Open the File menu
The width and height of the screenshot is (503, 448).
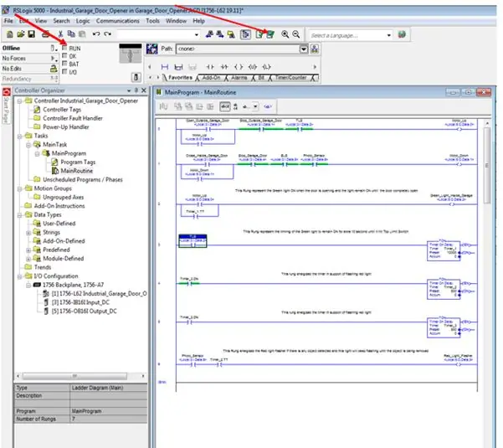point(8,21)
